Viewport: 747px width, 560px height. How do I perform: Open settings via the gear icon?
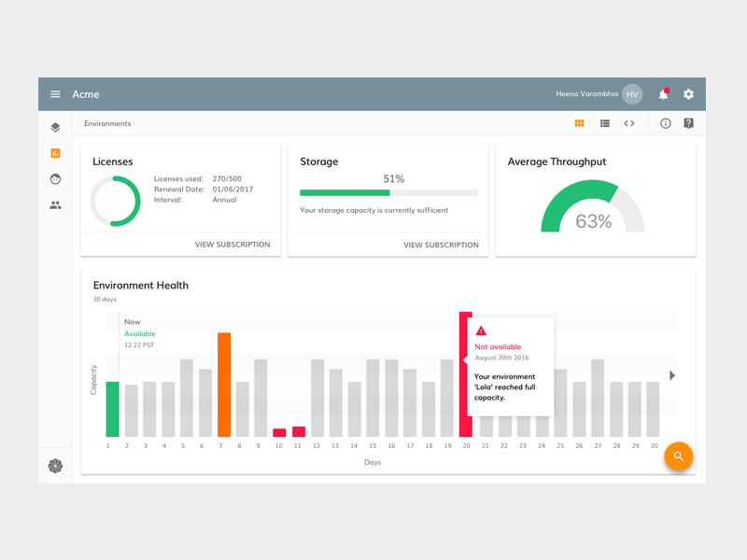coord(688,94)
